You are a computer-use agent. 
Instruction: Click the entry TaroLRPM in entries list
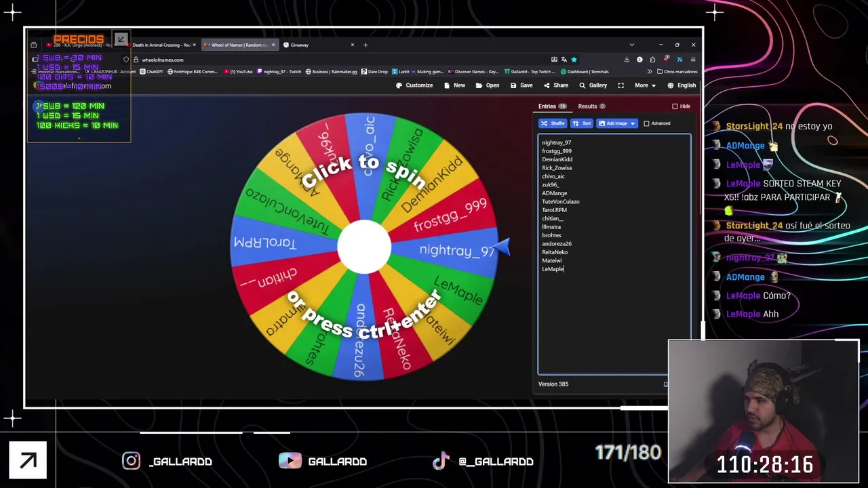(x=554, y=210)
